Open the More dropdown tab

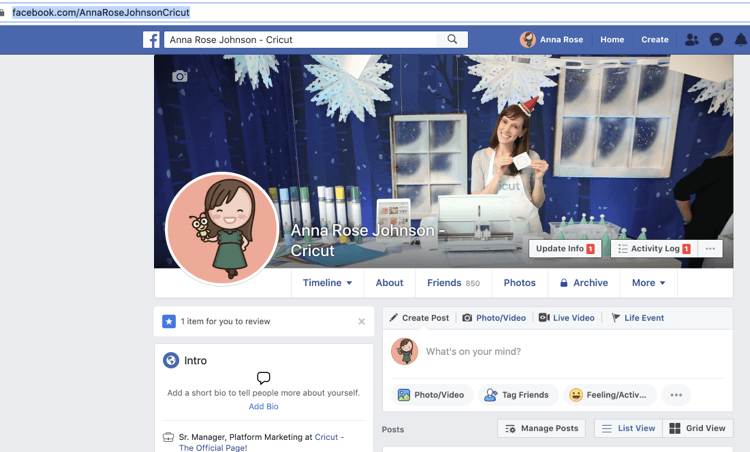coord(649,283)
